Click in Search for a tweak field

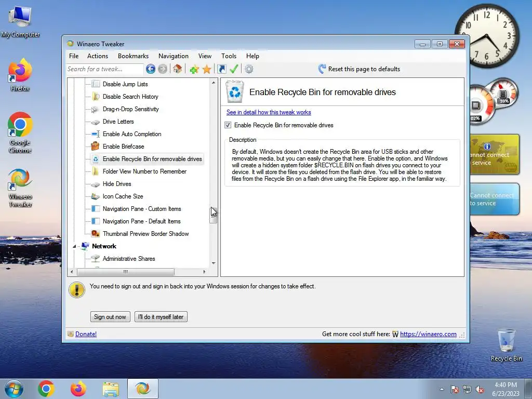[x=105, y=69]
